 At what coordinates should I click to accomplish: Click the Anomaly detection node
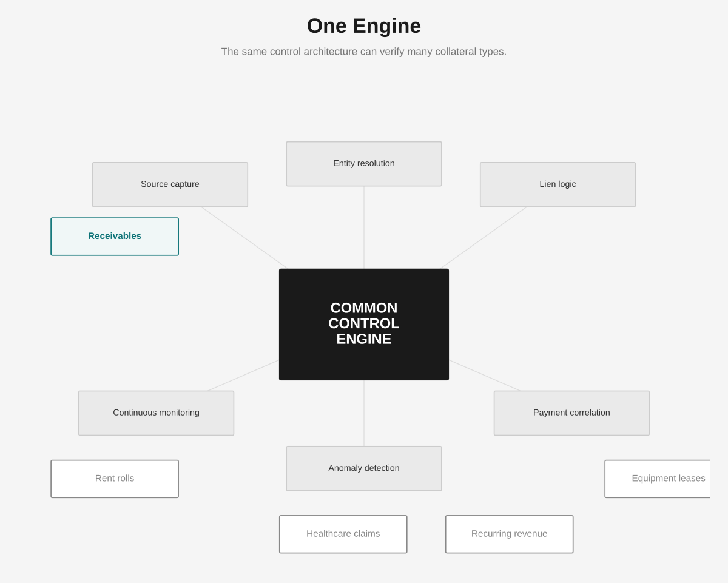point(364,468)
